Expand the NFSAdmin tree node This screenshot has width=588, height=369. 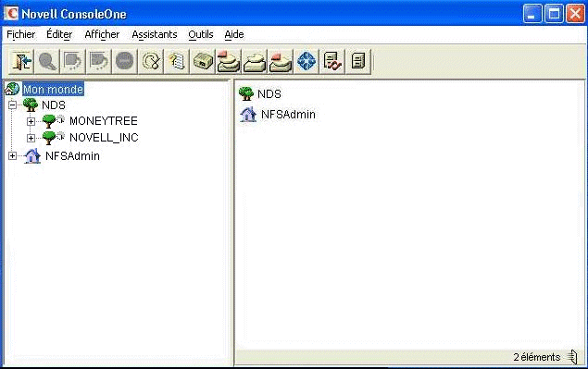pyautogui.click(x=12, y=156)
